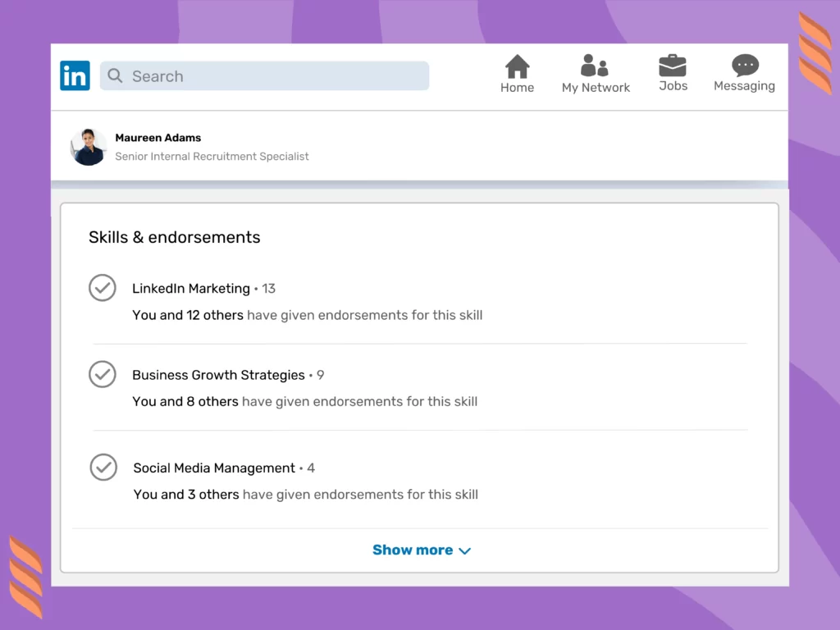Screen dimensions: 840x630
Task: Open the Jobs briefcase icon
Action: (673, 64)
